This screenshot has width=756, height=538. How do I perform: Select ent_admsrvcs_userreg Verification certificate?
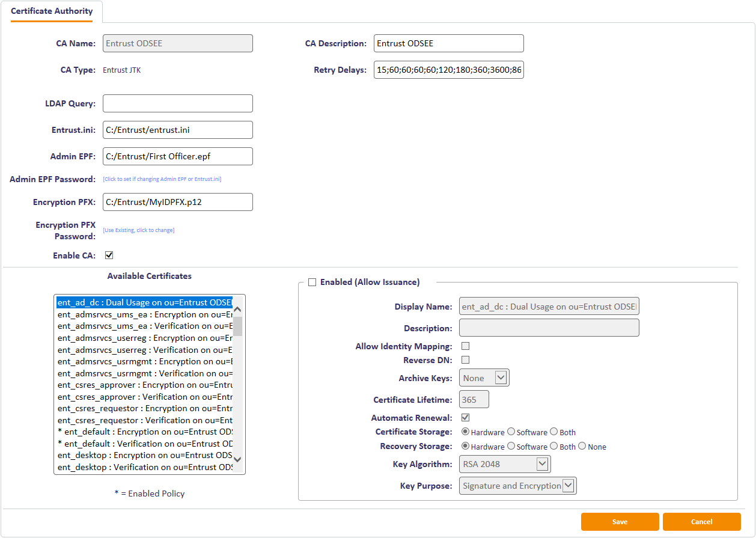tap(145, 350)
